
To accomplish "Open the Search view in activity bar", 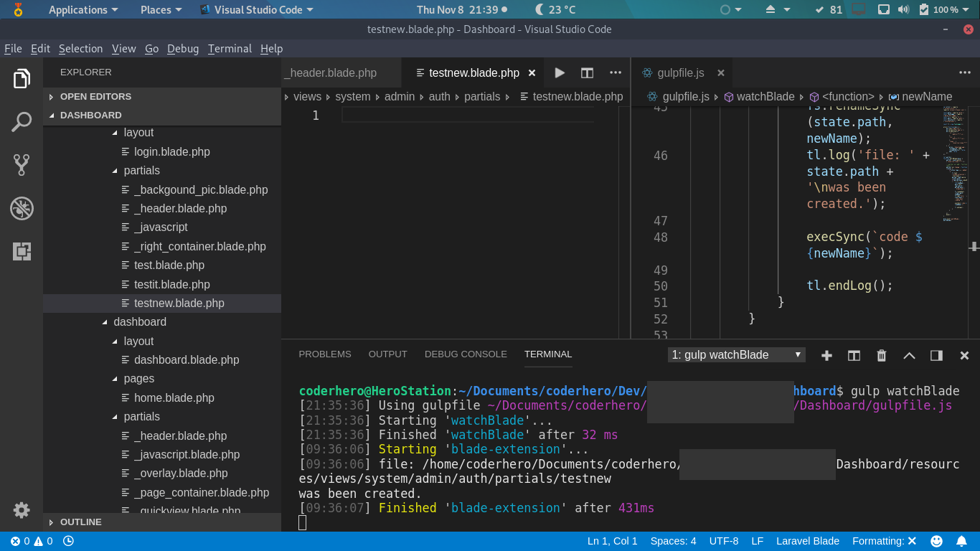I will click(22, 122).
